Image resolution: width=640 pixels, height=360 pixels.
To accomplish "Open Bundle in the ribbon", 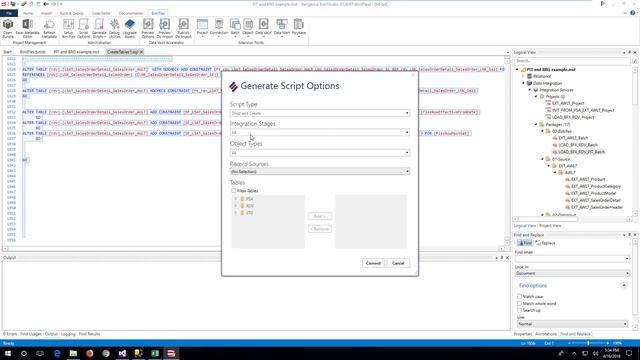I will (x=8, y=28).
